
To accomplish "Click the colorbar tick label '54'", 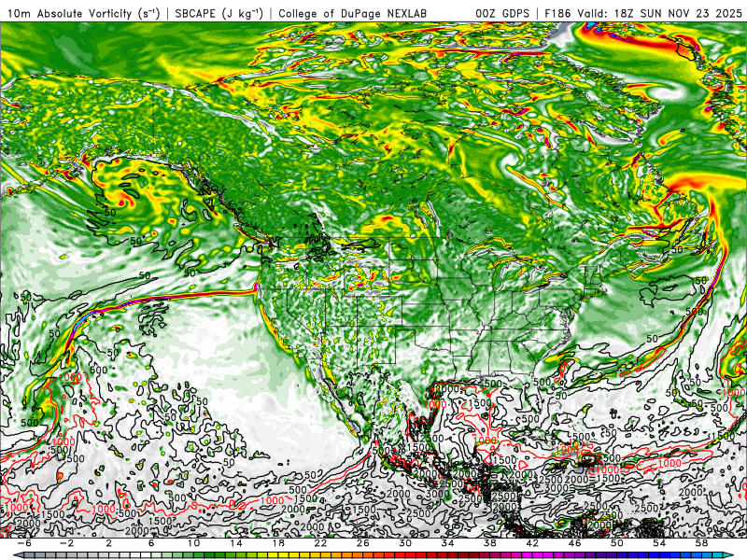I will pyautogui.click(x=659, y=543).
